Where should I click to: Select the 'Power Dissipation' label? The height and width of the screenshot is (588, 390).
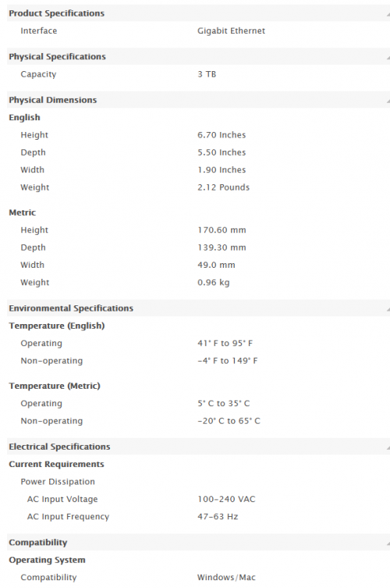(x=58, y=482)
